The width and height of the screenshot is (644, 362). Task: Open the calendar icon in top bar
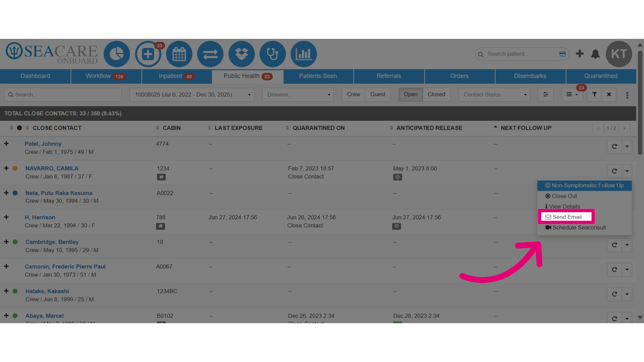[179, 54]
